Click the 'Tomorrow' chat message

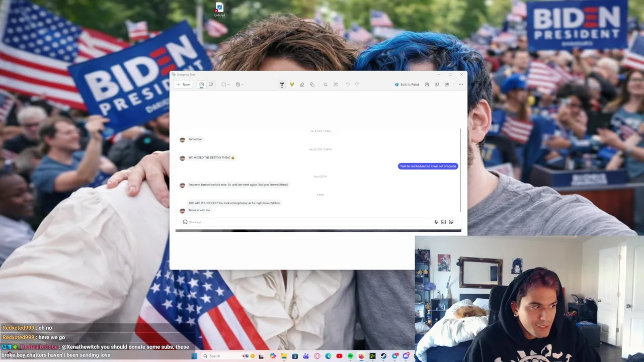pyautogui.click(x=195, y=139)
